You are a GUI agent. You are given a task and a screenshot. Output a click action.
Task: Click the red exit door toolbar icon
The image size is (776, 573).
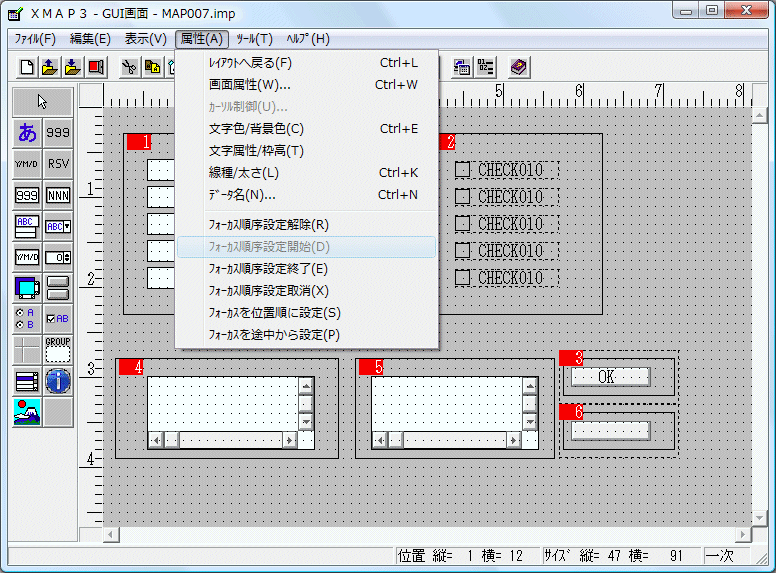pyautogui.click(x=96, y=67)
